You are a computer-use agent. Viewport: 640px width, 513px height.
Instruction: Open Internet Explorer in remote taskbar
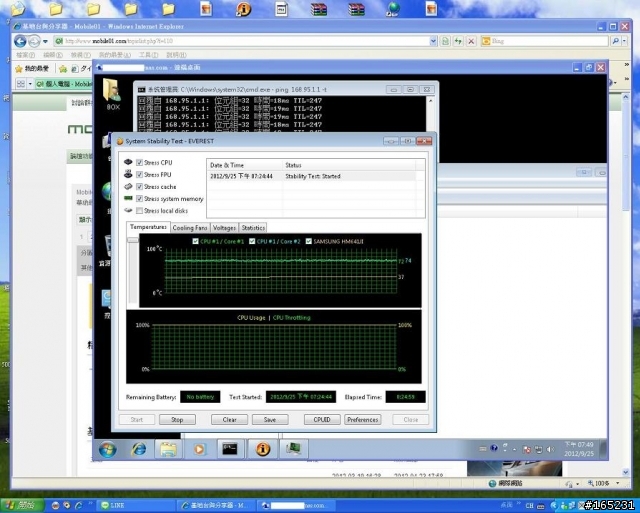click(x=138, y=449)
